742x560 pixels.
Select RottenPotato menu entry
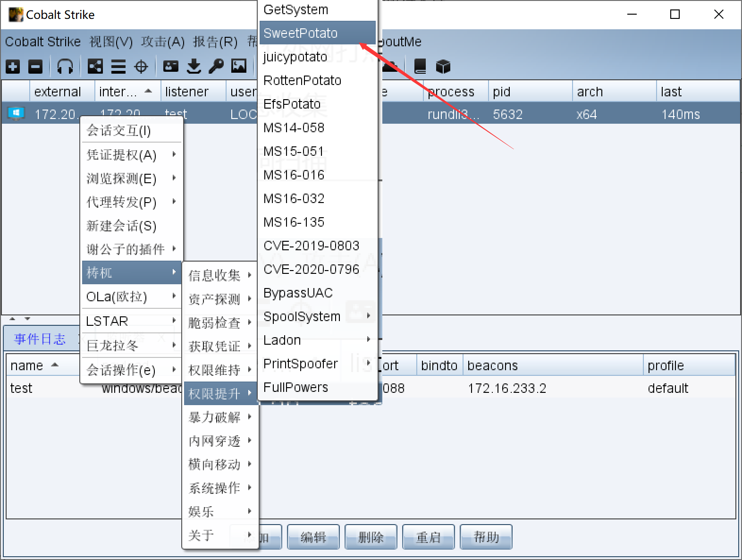[x=318, y=80]
